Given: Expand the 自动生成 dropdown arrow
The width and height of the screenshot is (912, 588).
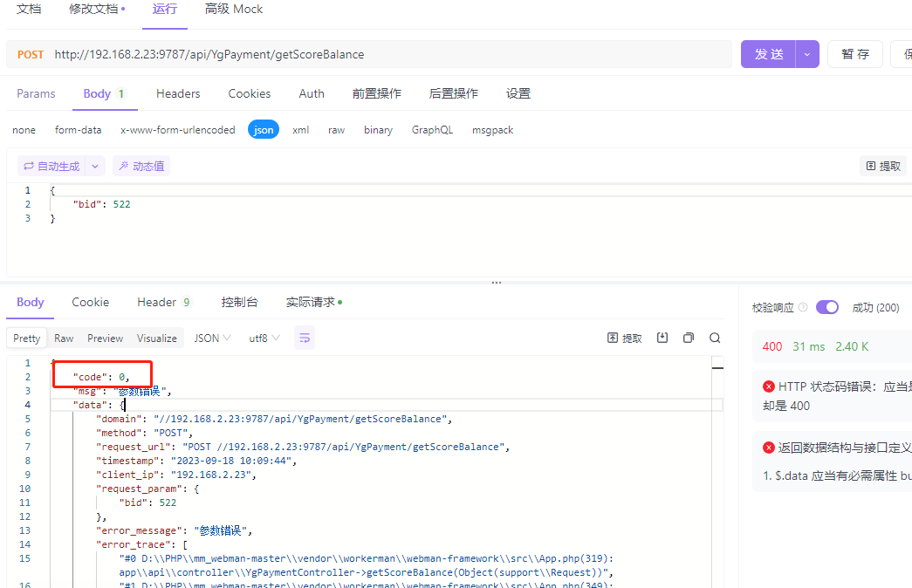Looking at the screenshot, I should click(x=95, y=167).
